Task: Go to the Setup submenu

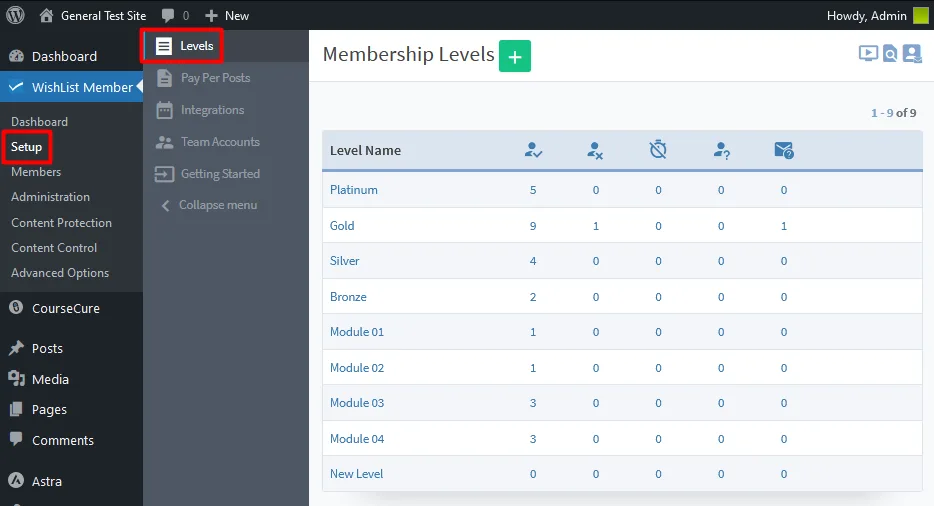Action: click(26, 147)
